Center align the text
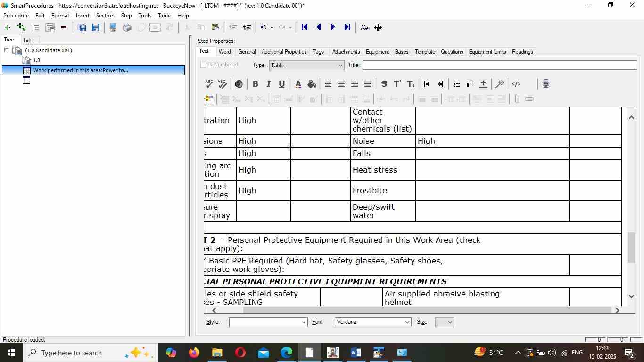Viewport: 644px width, 362px height. click(x=341, y=84)
